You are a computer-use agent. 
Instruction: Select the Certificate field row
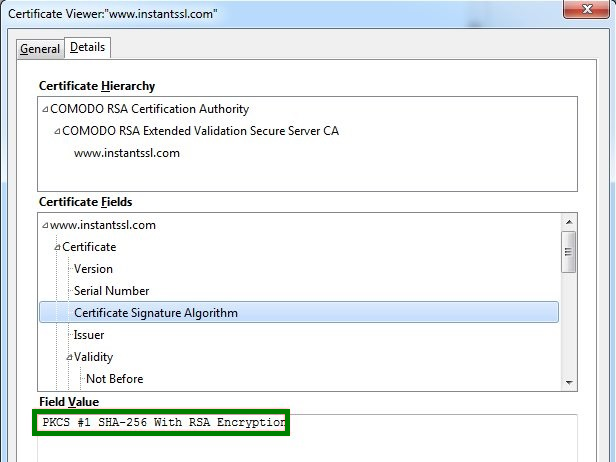89,247
